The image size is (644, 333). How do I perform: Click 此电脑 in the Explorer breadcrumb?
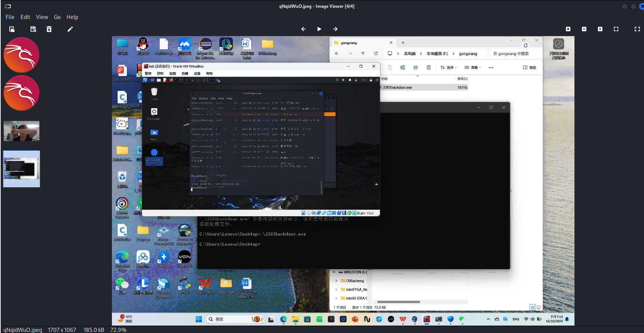pos(410,54)
